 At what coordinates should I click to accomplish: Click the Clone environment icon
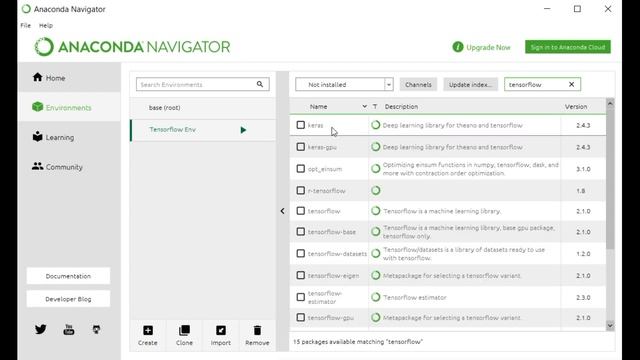click(184, 330)
